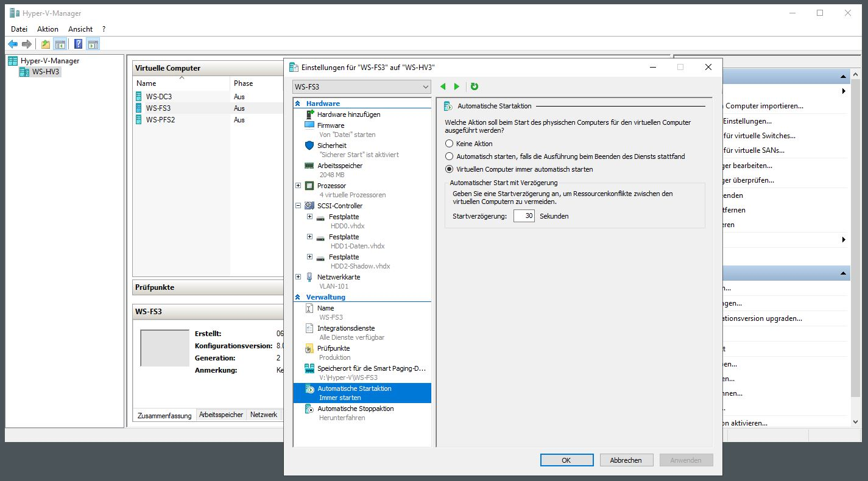
Task: Click the Arbeitsspeicher memory chip icon
Action: (x=309, y=166)
